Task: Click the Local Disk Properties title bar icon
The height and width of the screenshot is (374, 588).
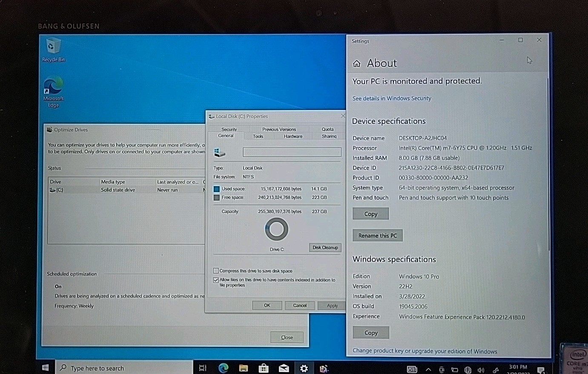Action: (x=212, y=116)
